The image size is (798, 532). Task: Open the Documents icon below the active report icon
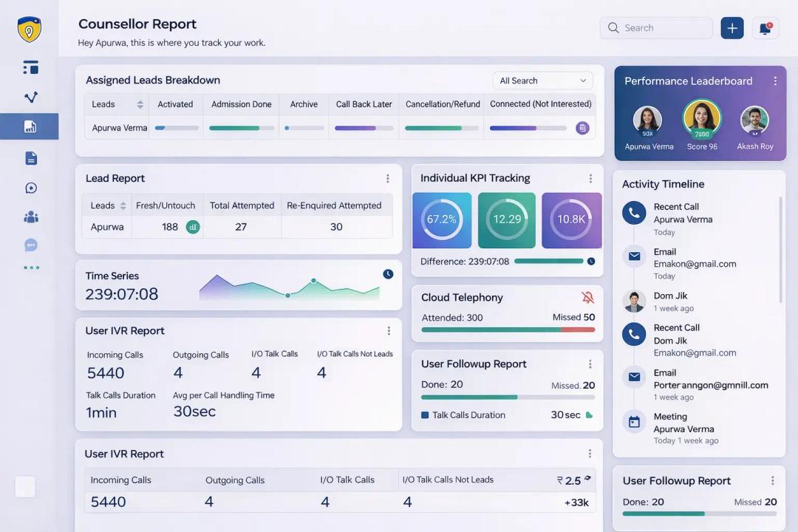pyautogui.click(x=30, y=157)
